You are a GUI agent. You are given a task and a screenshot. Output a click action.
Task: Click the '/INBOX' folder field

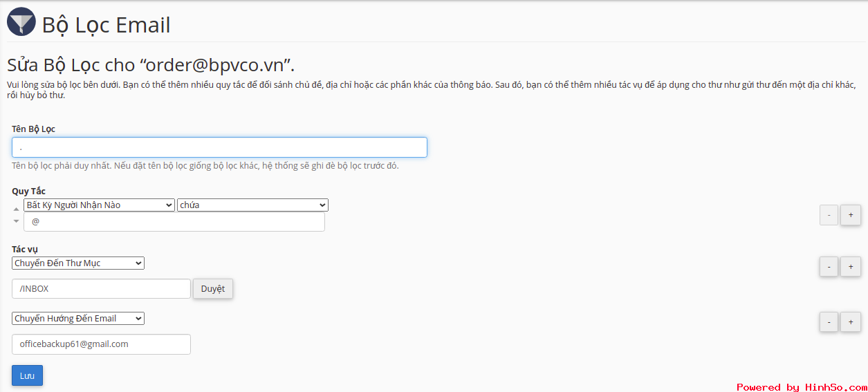click(101, 288)
